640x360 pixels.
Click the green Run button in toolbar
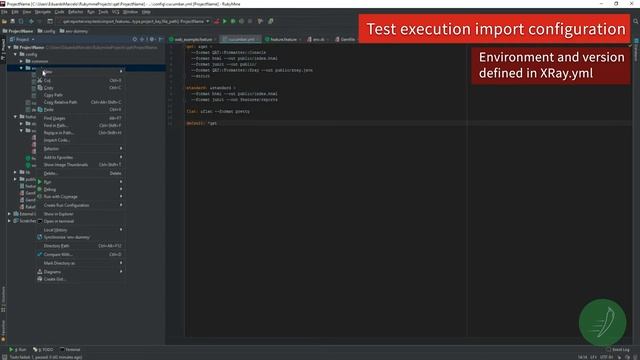pyautogui.click(x=224, y=21)
